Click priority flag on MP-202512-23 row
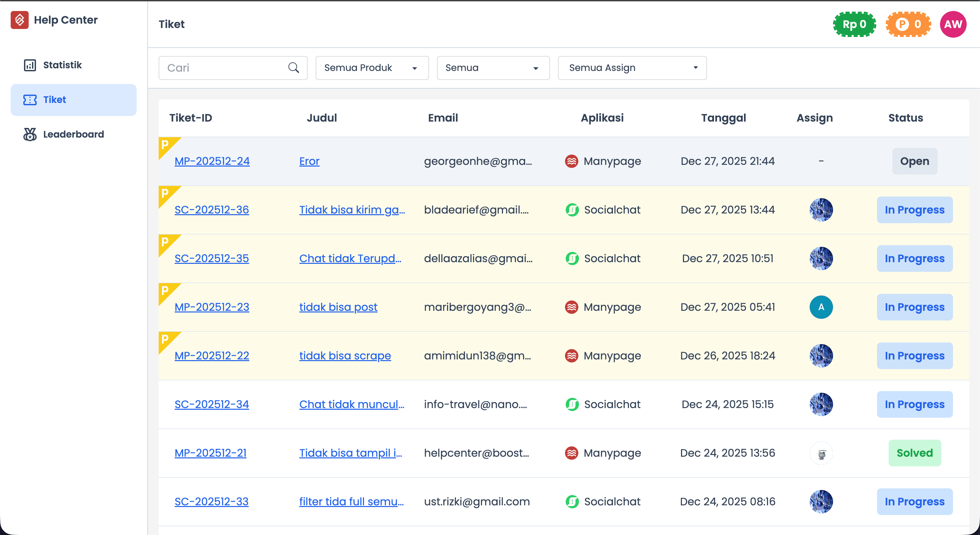The width and height of the screenshot is (980, 535). pyautogui.click(x=167, y=291)
